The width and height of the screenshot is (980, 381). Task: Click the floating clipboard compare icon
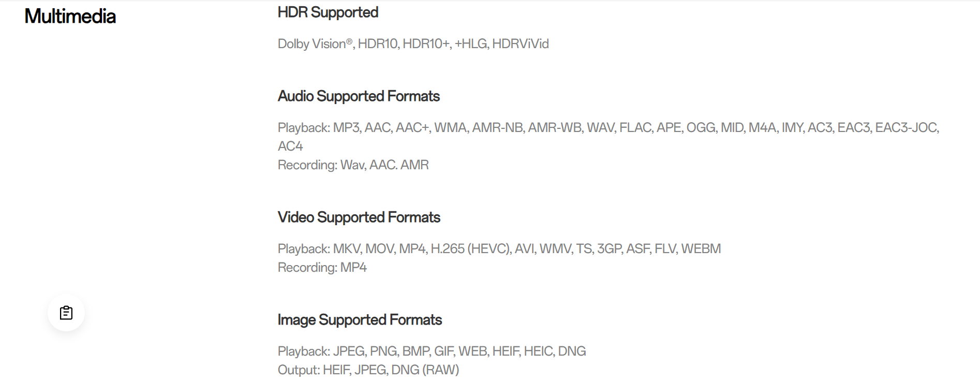click(66, 313)
